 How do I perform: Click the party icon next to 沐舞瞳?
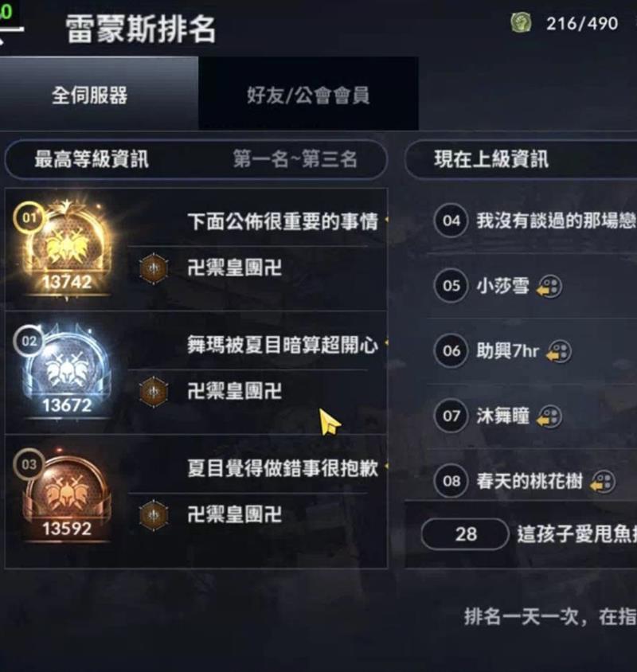coord(549,416)
